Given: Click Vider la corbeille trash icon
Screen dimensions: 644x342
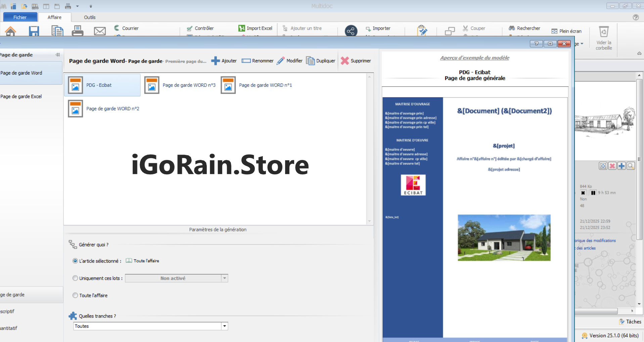Looking at the screenshot, I should (603, 32).
